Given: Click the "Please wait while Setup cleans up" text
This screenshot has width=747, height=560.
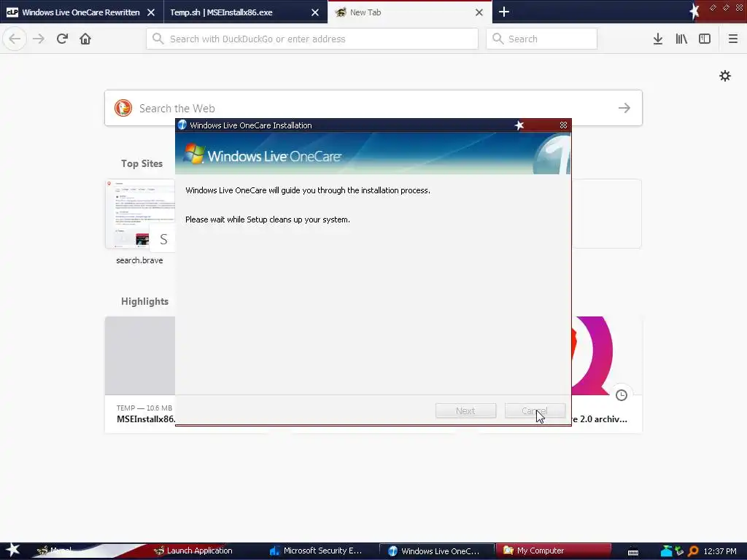Looking at the screenshot, I should (268, 219).
